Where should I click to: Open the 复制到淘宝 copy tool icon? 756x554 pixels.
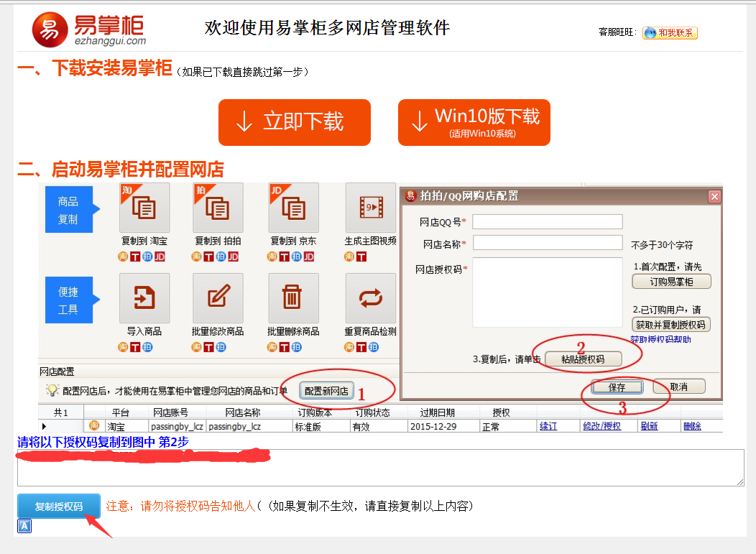[x=144, y=208]
